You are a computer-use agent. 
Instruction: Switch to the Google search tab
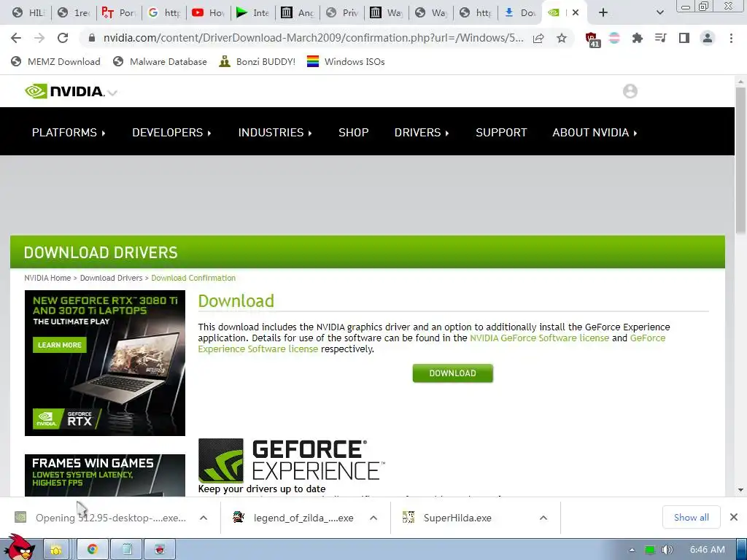click(164, 13)
